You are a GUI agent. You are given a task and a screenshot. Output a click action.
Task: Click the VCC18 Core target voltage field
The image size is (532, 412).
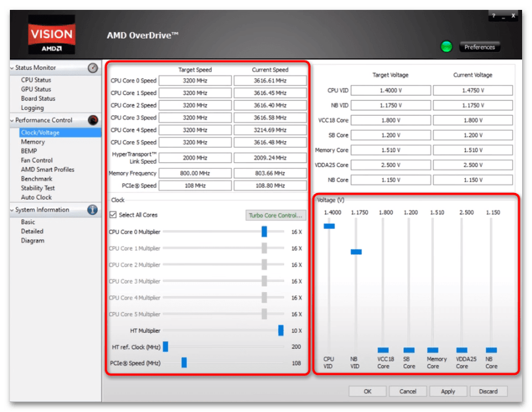(391, 120)
